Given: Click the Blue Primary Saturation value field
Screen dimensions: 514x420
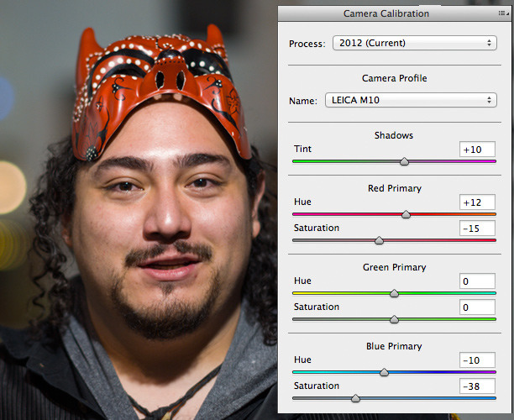Looking at the screenshot, I should click(477, 386).
